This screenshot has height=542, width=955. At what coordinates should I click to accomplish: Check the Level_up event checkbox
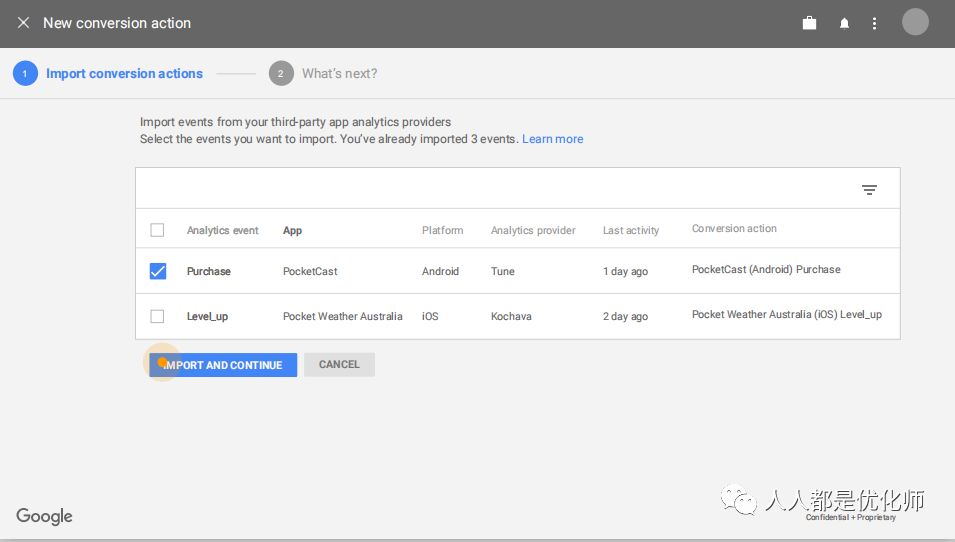(x=157, y=316)
